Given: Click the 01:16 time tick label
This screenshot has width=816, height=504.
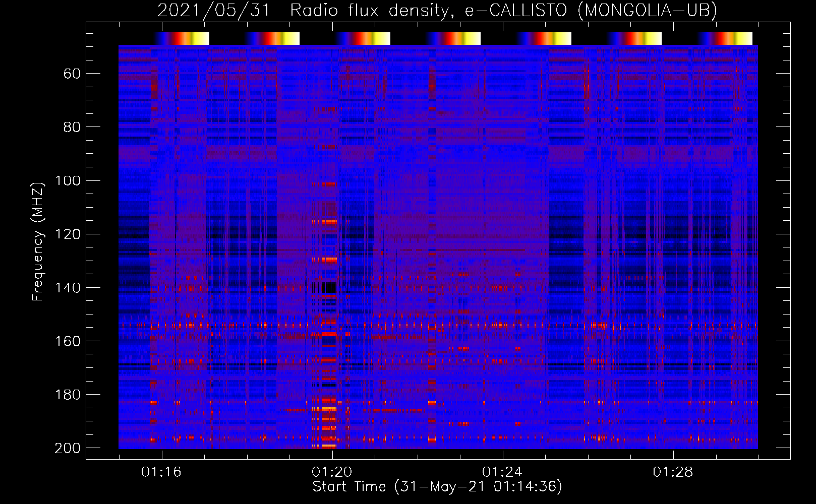Looking at the screenshot, I should (x=161, y=472).
